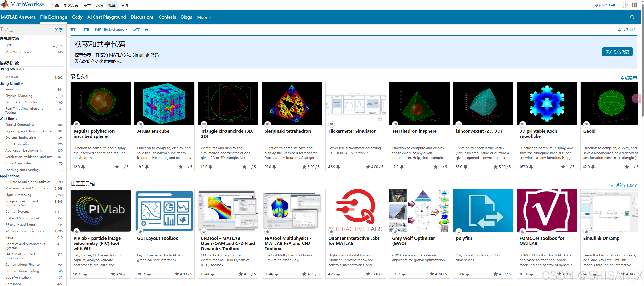Viewport: 644px width, 286px height.
Task: Open the 文件 sub-navigation link
Action: tap(74, 29)
